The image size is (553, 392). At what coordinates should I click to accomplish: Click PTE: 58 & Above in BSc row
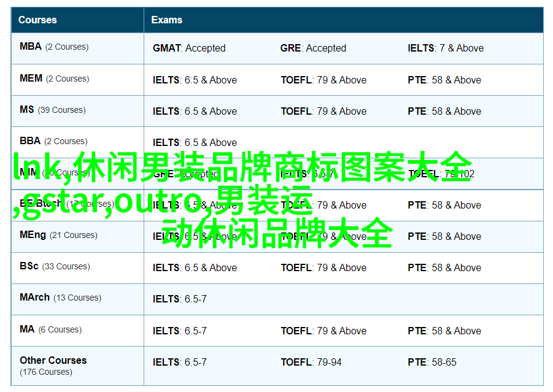(x=444, y=268)
